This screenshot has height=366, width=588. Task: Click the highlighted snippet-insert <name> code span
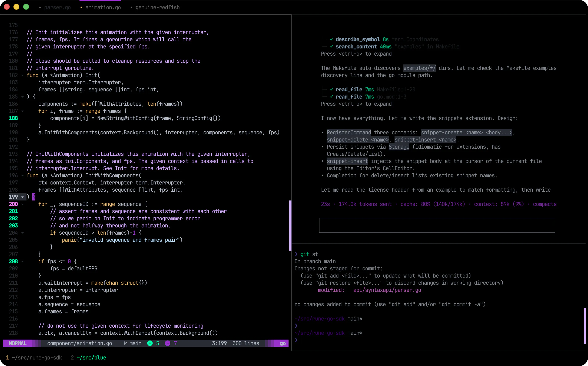(425, 140)
